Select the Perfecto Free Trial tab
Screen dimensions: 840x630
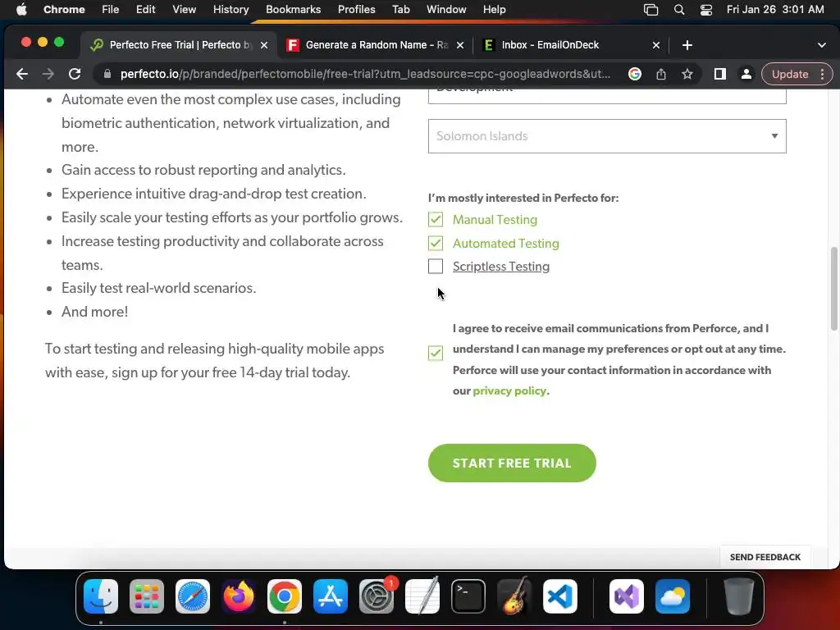tap(179, 45)
